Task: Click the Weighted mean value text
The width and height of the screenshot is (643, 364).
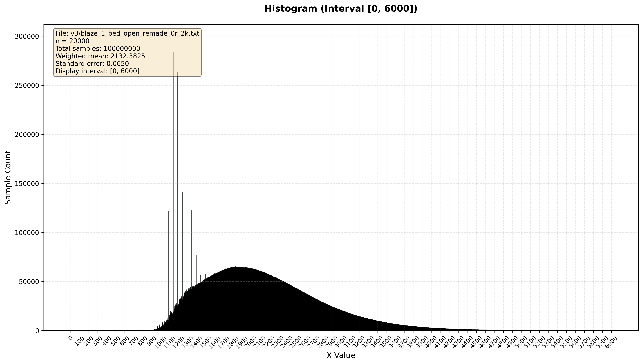Action: coord(128,56)
